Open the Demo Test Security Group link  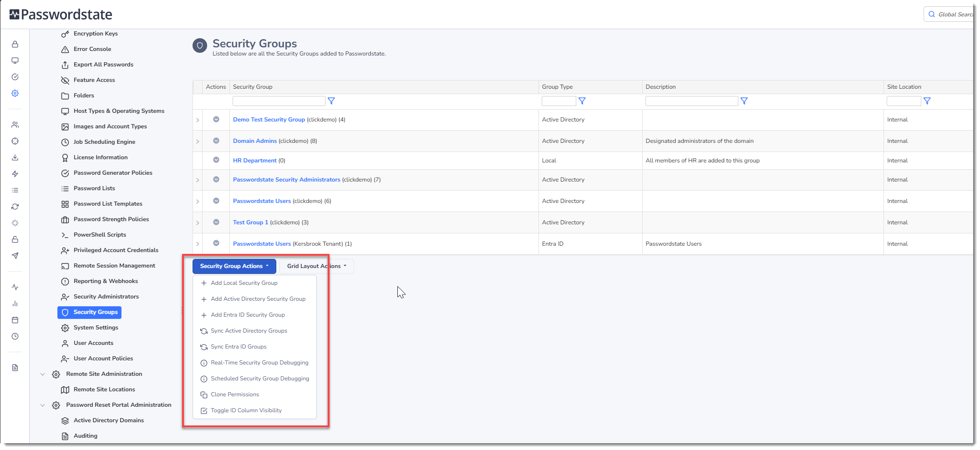click(x=269, y=120)
